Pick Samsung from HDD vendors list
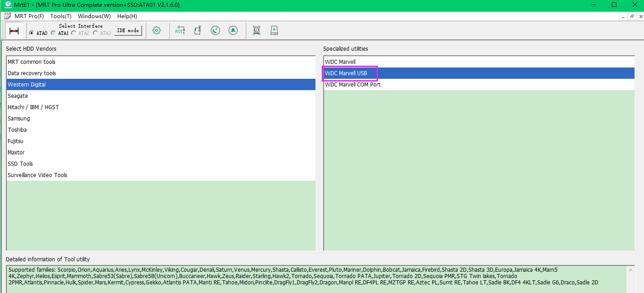Viewport: 644px width, 293px height. (161, 119)
